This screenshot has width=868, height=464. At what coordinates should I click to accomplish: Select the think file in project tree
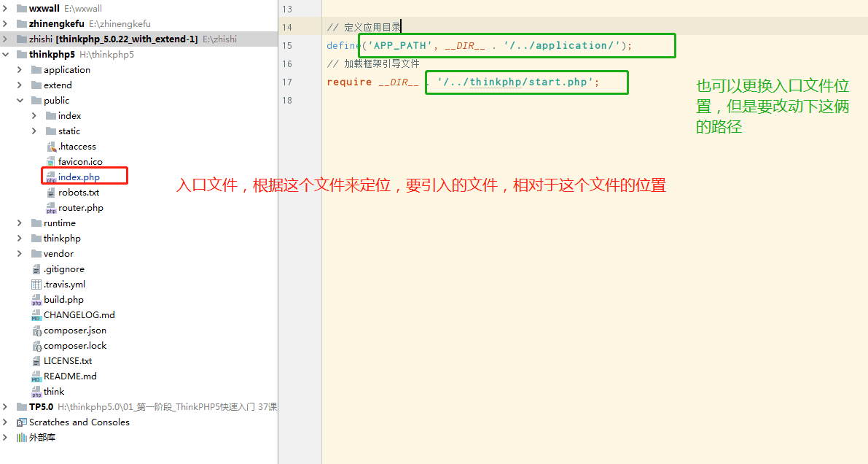click(x=54, y=391)
